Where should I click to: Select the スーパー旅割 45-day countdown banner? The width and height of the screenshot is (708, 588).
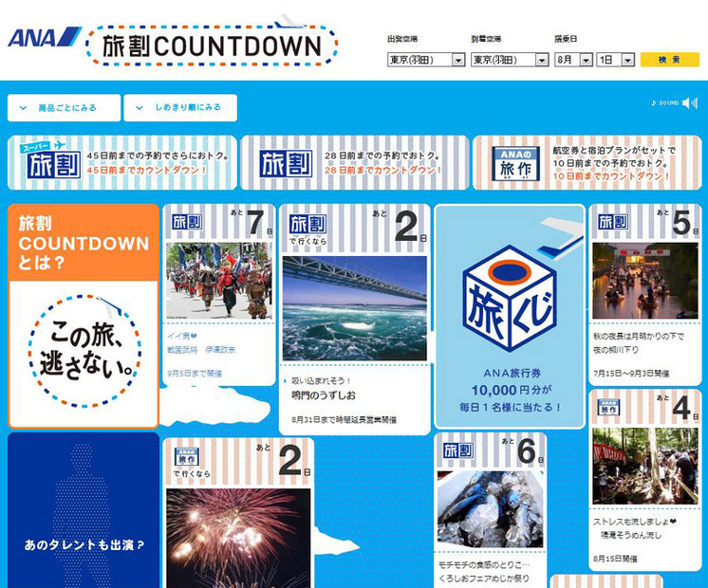pyautogui.click(x=122, y=162)
